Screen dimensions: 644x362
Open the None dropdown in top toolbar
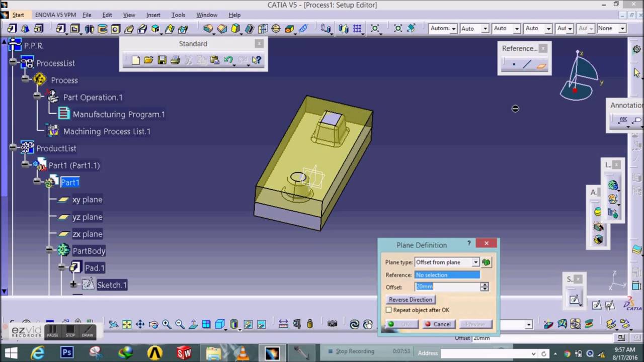click(x=622, y=29)
